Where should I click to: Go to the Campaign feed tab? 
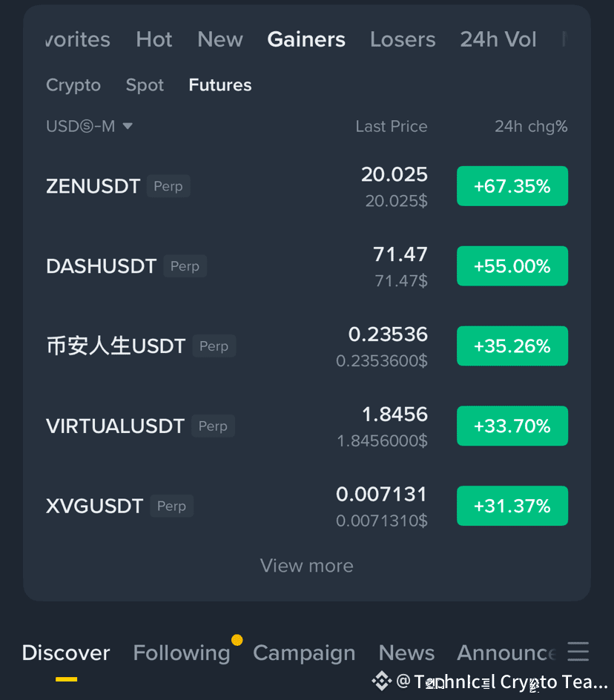pyautogui.click(x=304, y=653)
